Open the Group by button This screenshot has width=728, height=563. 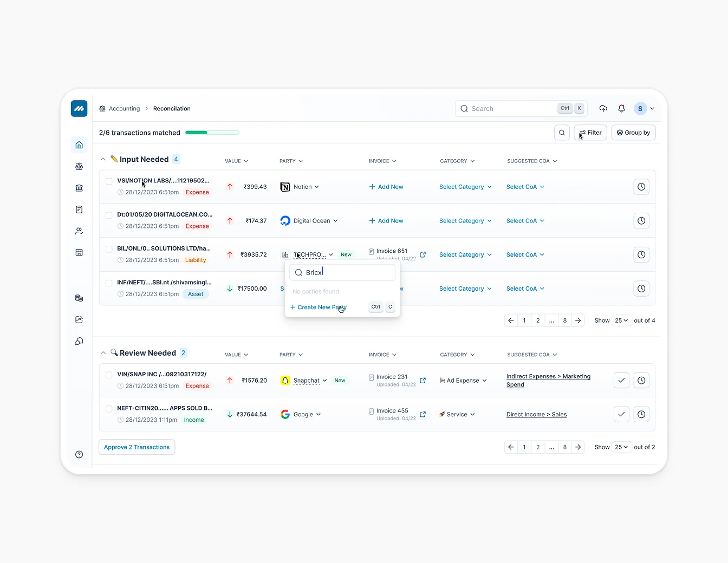point(633,133)
